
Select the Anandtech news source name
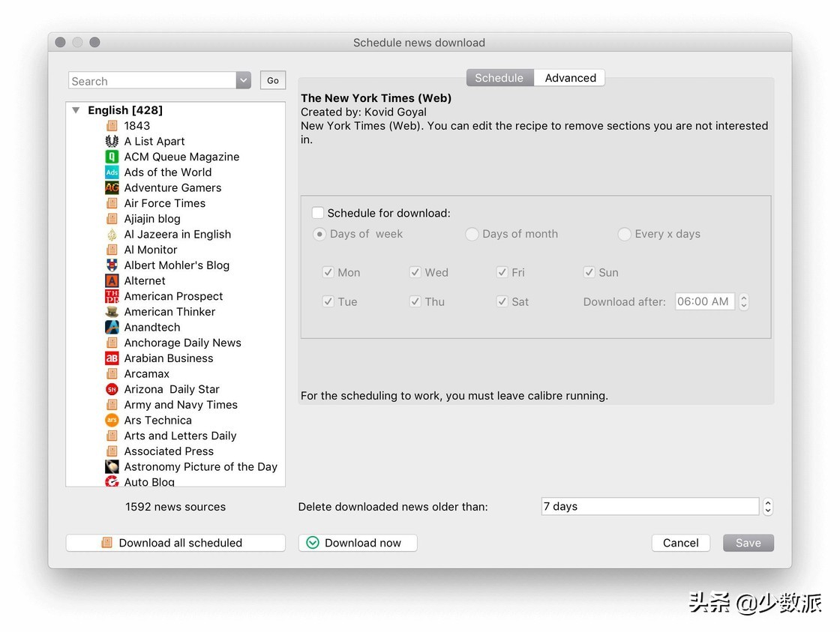point(152,328)
